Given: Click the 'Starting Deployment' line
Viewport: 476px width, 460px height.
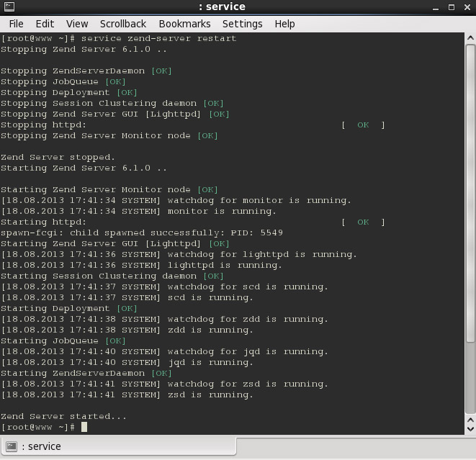Looking at the screenshot, I should click(69, 309).
